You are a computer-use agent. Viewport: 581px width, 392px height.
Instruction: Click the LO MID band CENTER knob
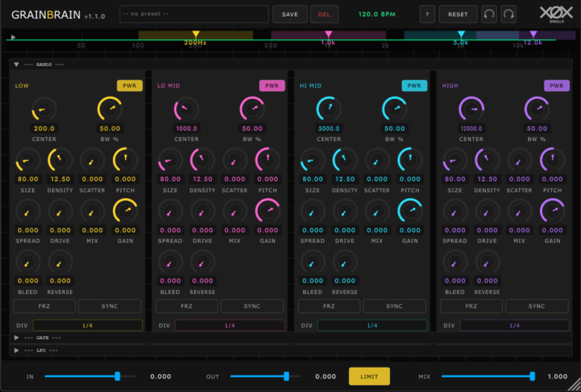click(187, 109)
